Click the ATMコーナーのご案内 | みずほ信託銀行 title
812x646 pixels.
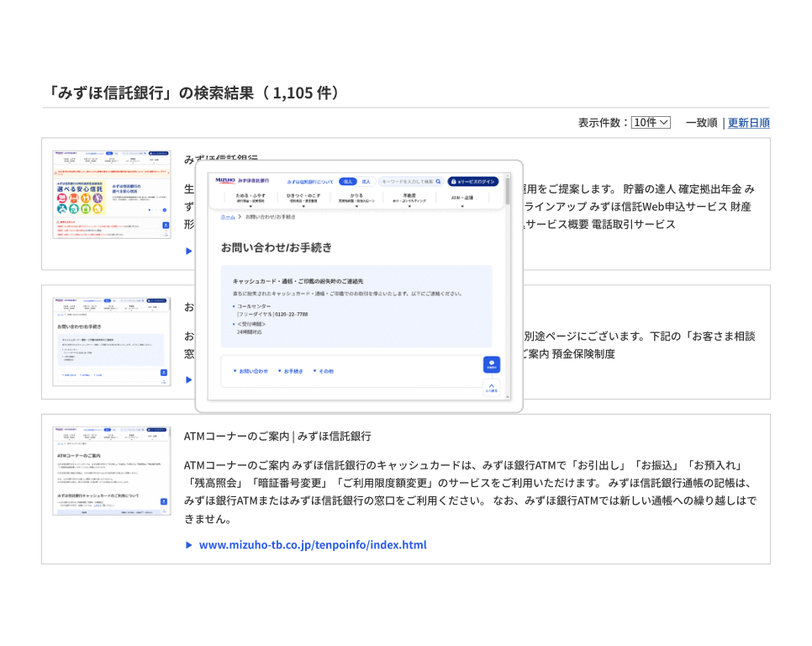click(x=277, y=437)
